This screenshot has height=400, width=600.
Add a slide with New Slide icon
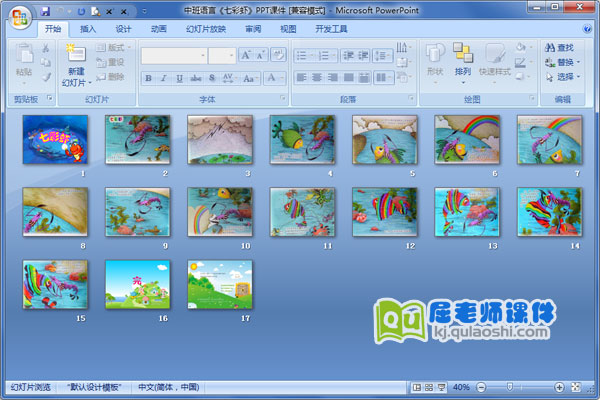[x=76, y=53]
